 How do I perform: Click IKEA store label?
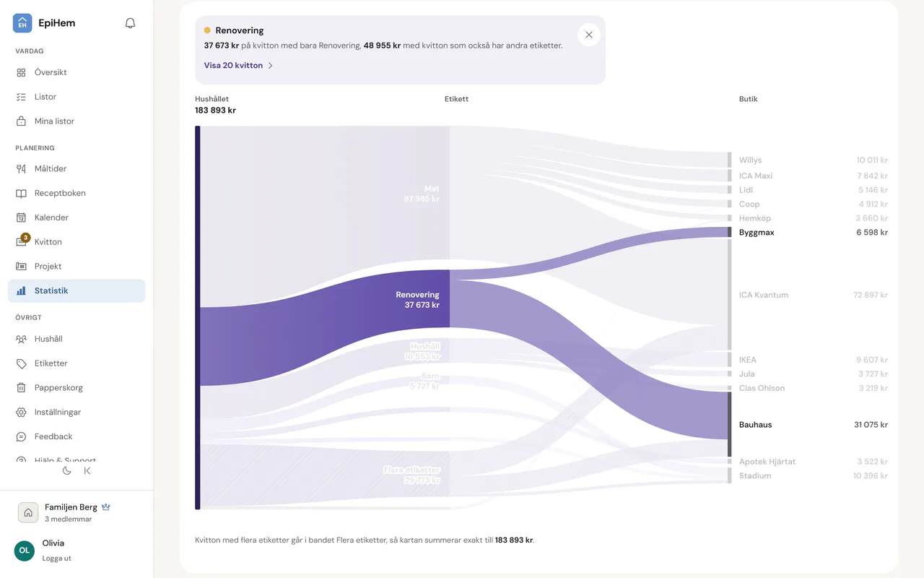[748, 360]
